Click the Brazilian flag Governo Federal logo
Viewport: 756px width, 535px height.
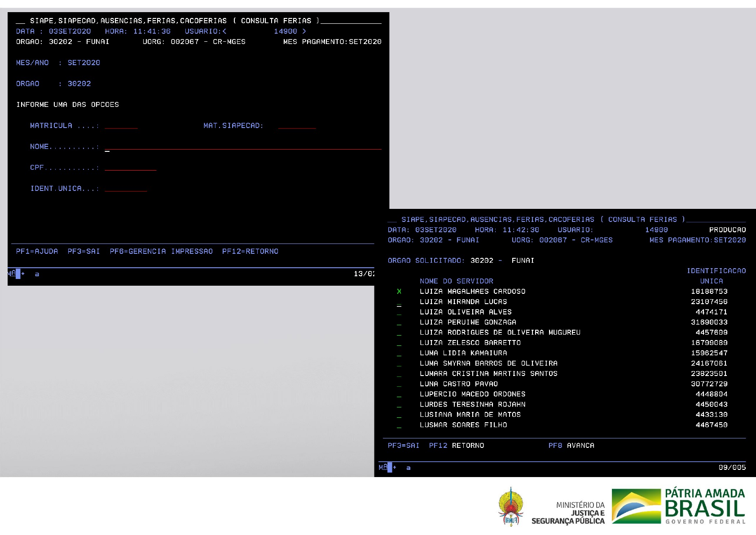(678, 506)
